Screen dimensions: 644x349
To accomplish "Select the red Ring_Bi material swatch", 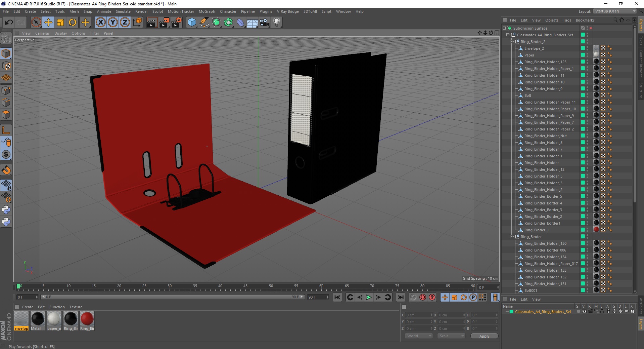I will click(87, 321).
